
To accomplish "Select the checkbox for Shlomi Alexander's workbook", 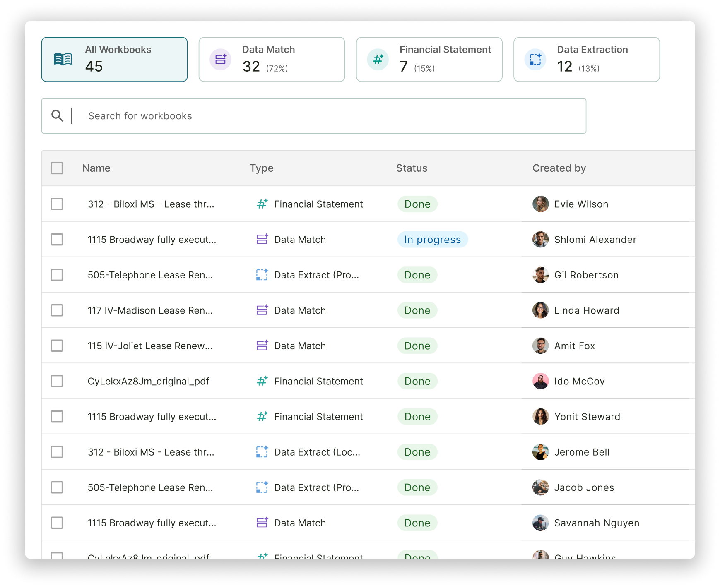I will 57,240.
